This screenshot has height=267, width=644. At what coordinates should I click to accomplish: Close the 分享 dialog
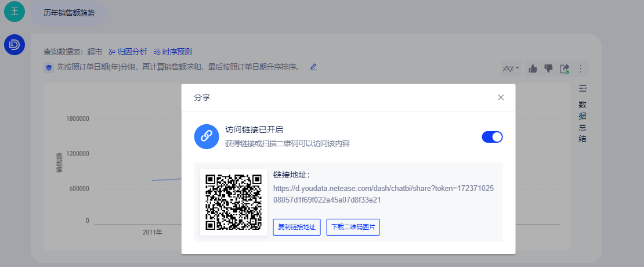tap(501, 98)
